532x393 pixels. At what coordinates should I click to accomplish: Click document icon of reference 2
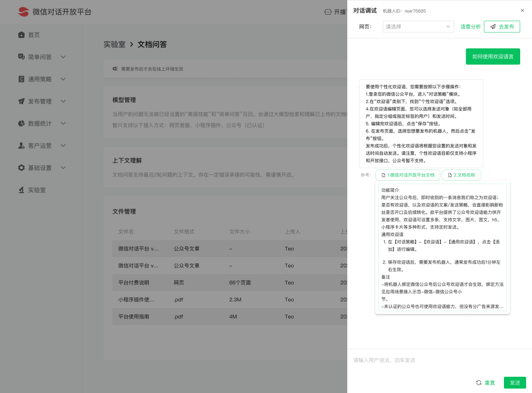[450, 175]
